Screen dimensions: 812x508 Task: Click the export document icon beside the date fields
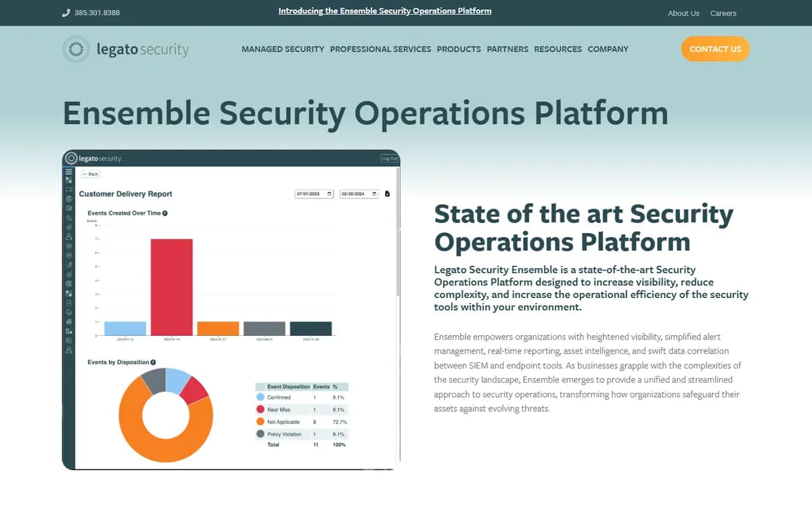387,194
